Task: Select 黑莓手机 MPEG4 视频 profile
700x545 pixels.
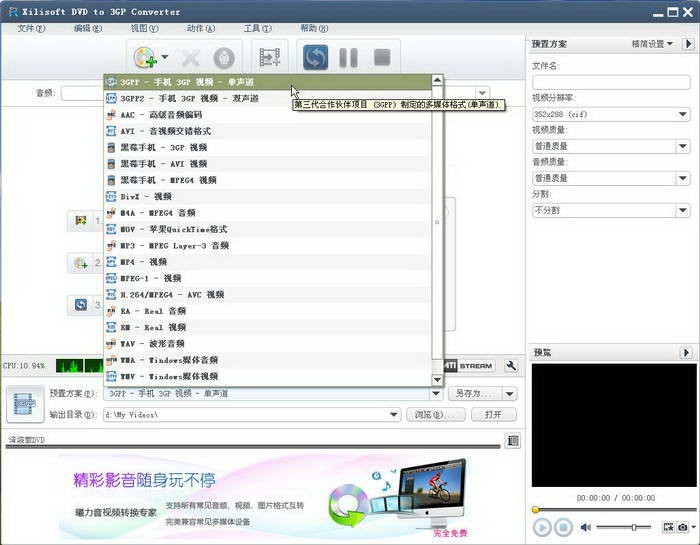Action: tap(268, 180)
